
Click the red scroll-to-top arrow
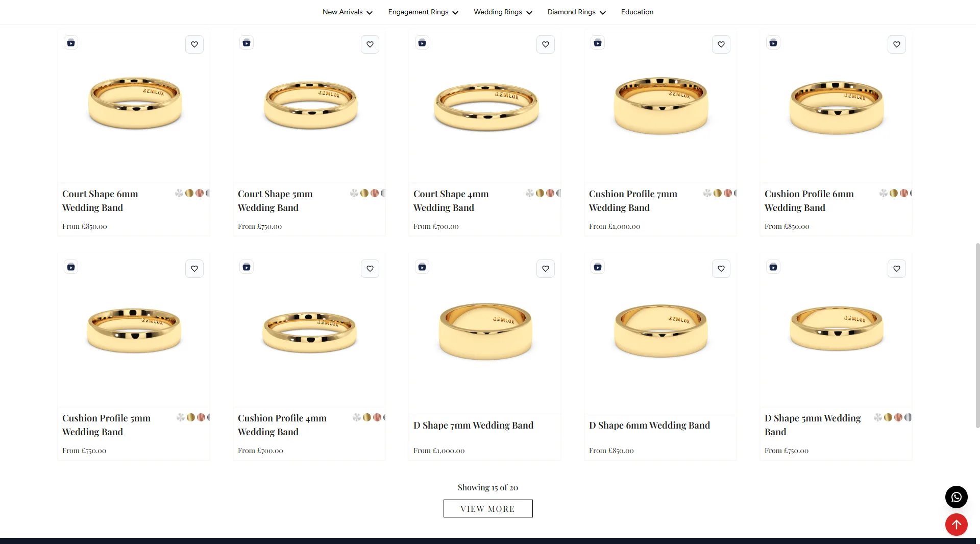click(x=956, y=525)
